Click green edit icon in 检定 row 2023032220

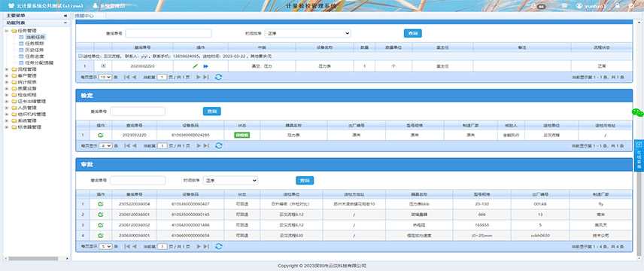point(101,135)
